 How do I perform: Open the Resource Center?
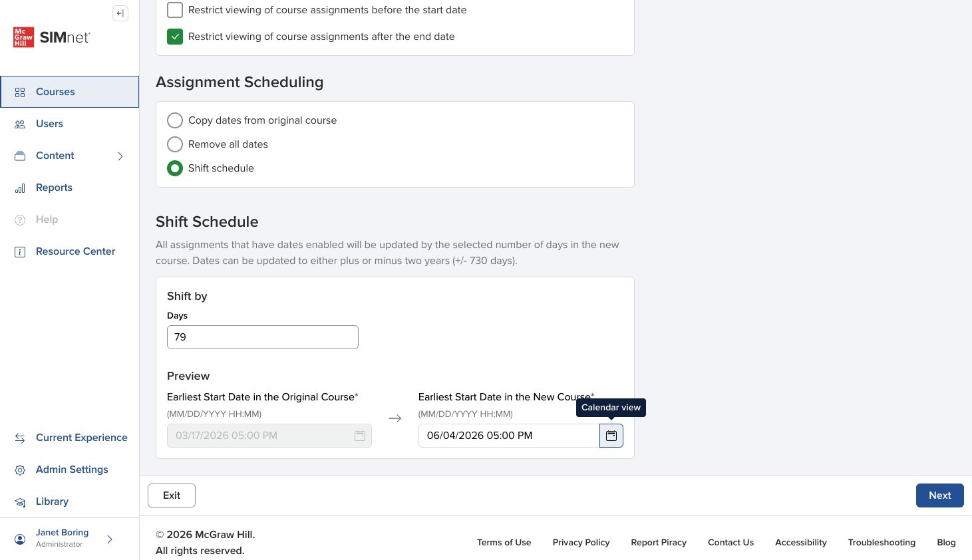(70, 251)
